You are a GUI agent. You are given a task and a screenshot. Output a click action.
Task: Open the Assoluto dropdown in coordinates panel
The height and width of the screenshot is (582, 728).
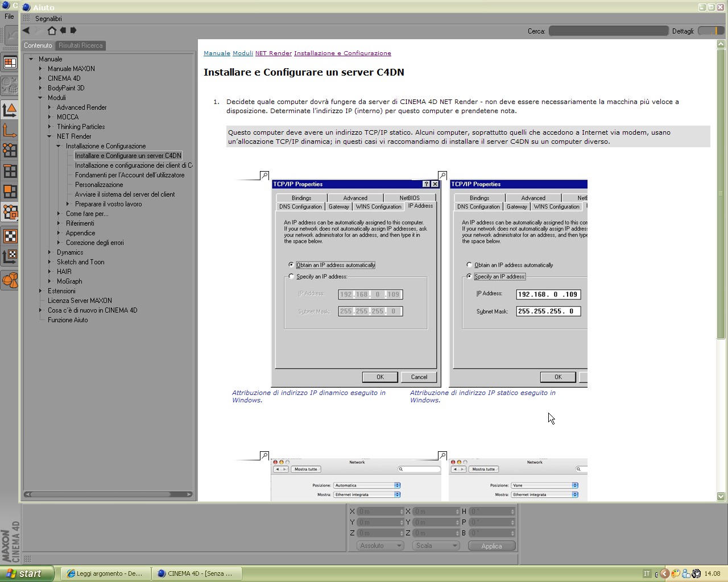point(380,546)
